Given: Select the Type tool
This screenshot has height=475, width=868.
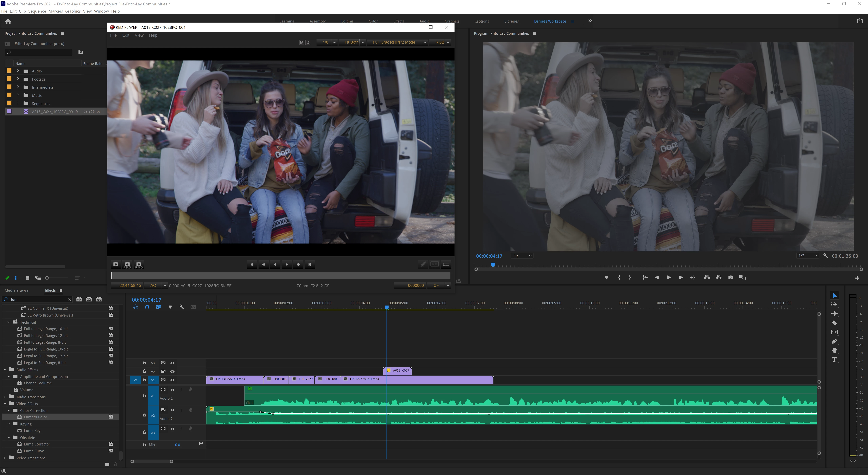Looking at the screenshot, I should pyautogui.click(x=834, y=359).
